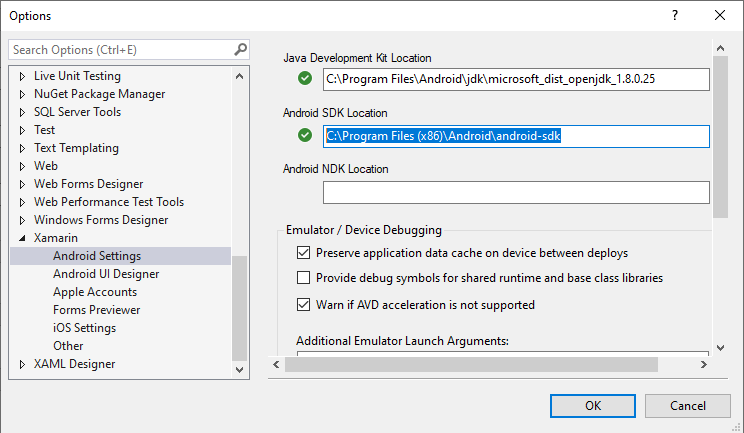This screenshot has width=744, height=433.
Task: Open iOS Settings page
Action: [x=84, y=328]
